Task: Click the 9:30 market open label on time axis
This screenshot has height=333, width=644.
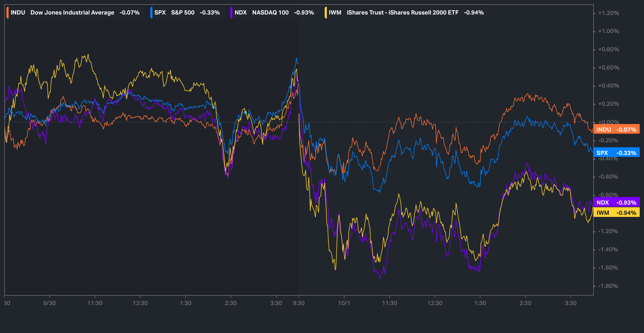Action: (x=299, y=303)
